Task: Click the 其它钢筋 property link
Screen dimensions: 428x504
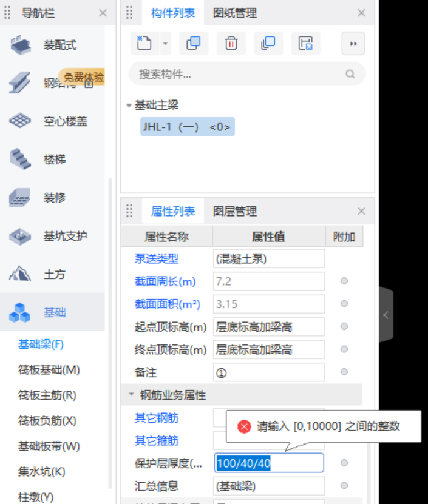Action: pos(157,418)
